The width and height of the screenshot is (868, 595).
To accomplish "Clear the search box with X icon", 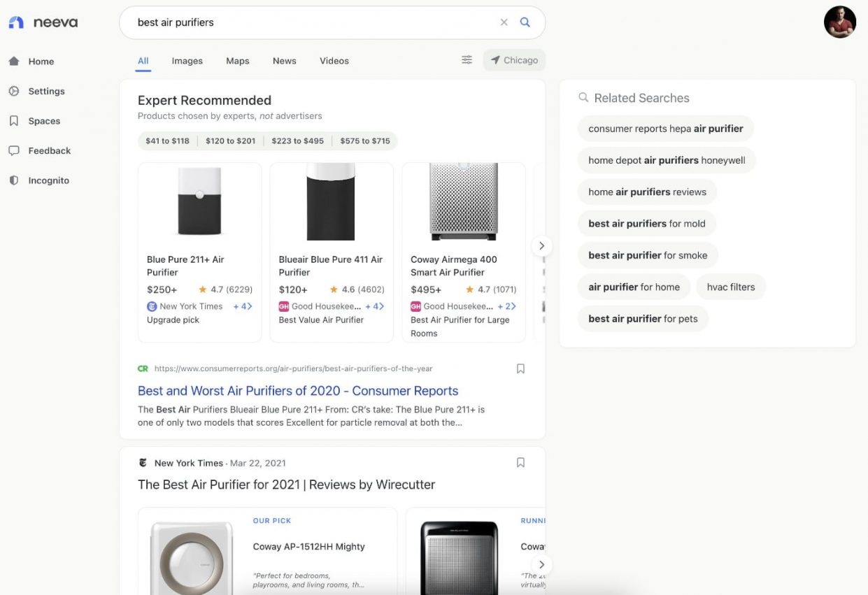I will coord(504,22).
